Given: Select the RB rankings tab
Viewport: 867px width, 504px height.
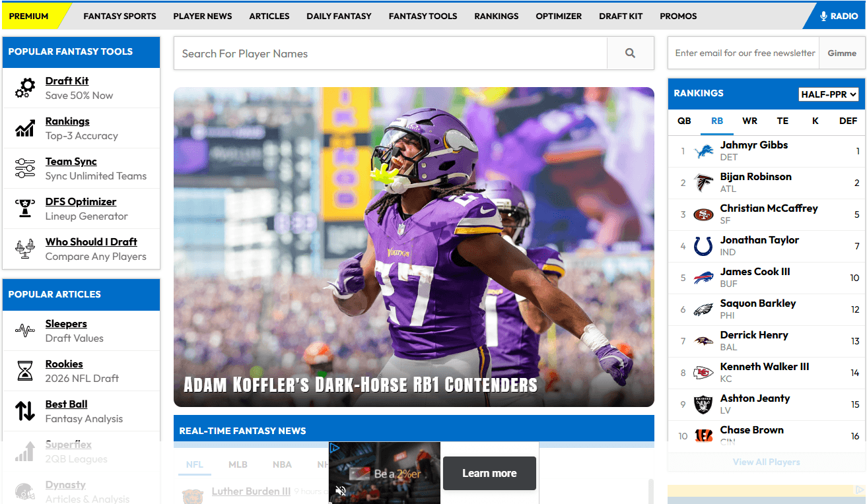Looking at the screenshot, I should tap(717, 121).
